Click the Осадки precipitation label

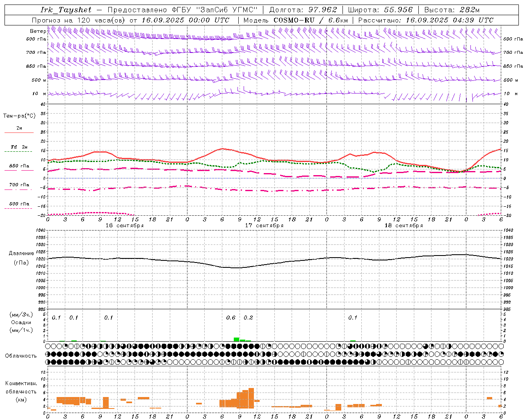21,323
